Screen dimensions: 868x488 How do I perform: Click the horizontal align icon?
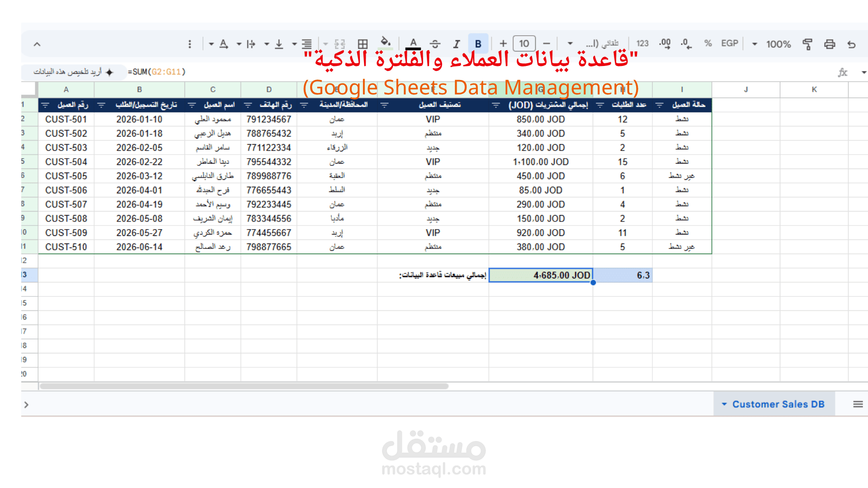[x=307, y=44]
